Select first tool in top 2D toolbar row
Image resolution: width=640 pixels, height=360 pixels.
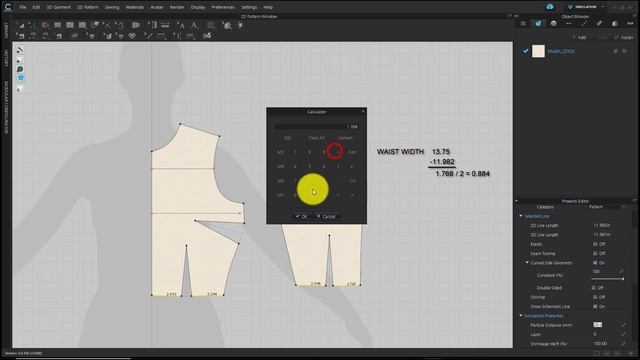pyautogui.click(x=20, y=25)
